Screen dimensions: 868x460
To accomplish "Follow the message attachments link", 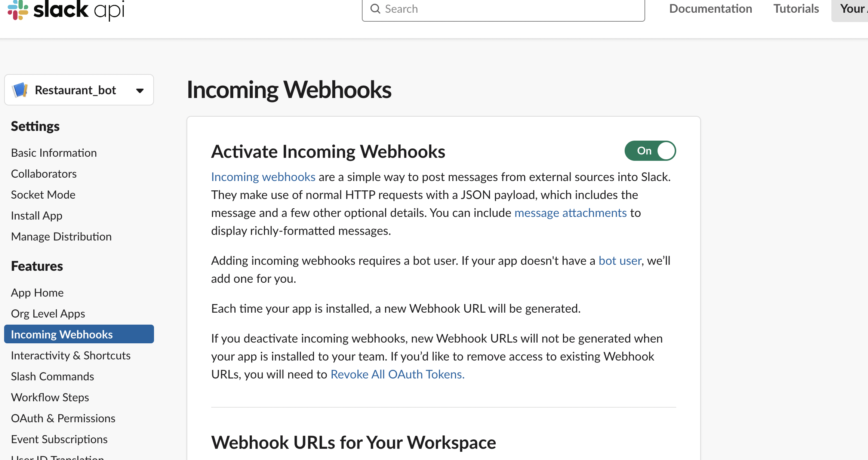I will 570,212.
